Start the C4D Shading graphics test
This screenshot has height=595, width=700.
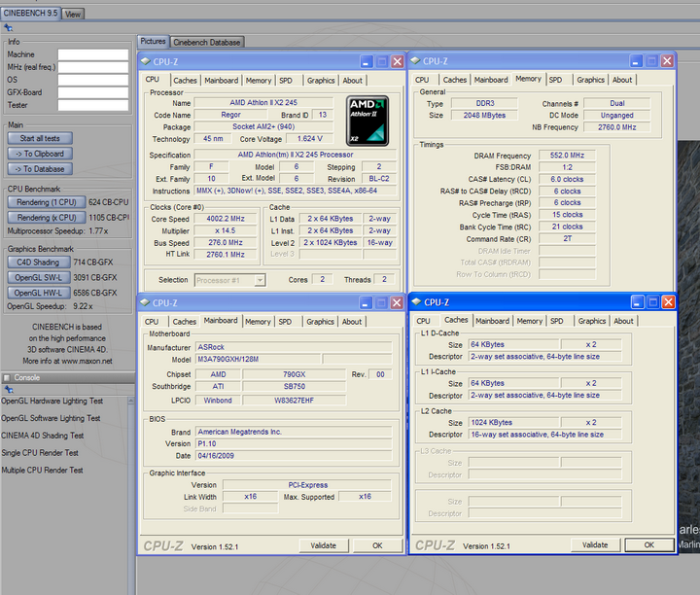click(x=39, y=262)
